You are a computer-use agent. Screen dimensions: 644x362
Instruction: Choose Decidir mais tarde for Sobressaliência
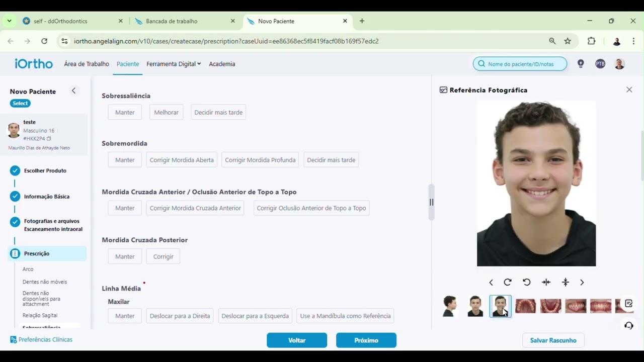tap(218, 112)
